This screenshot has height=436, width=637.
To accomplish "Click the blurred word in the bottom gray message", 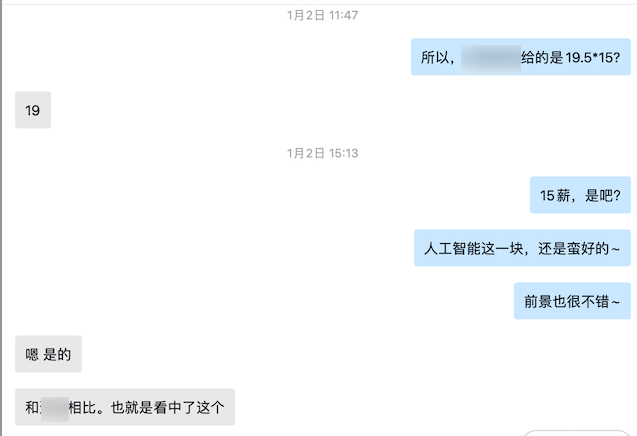I will pyautogui.click(x=54, y=409).
